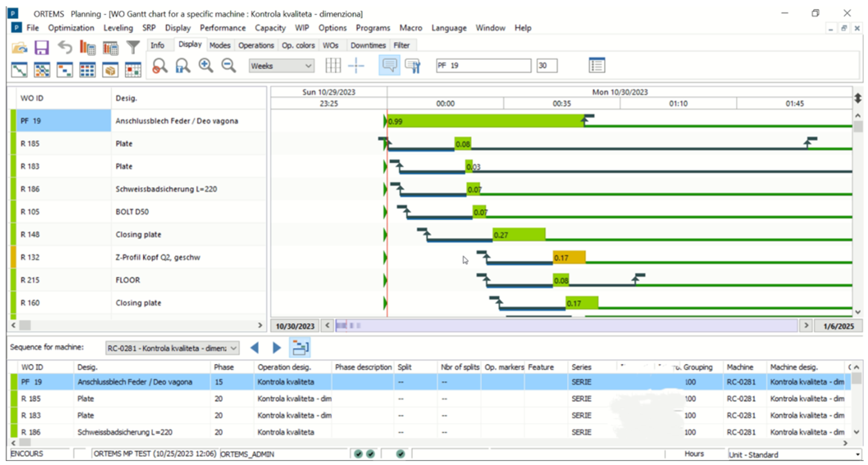This screenshot has width=868, height=465.
Task: Toggle the snap-to layout icon button
Action: (356, 65)
